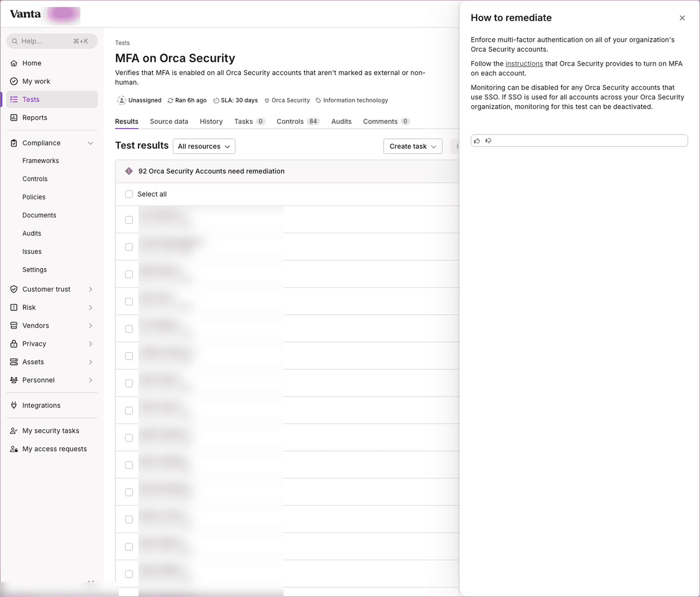Expand the Risk section

click(90, 307)
